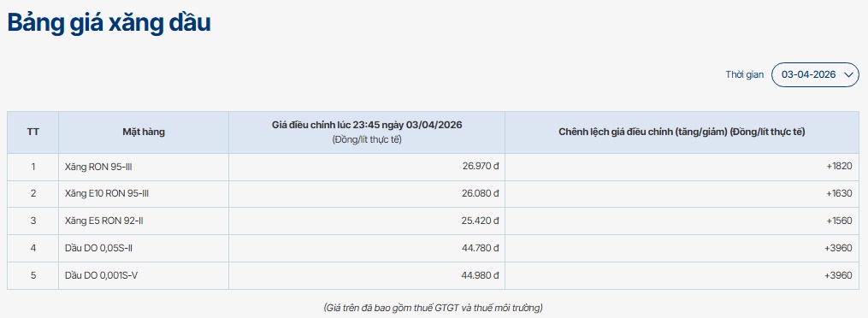Click row number '2' for Xăng E10
Screen dimensions: 868x318
point(33,193)
